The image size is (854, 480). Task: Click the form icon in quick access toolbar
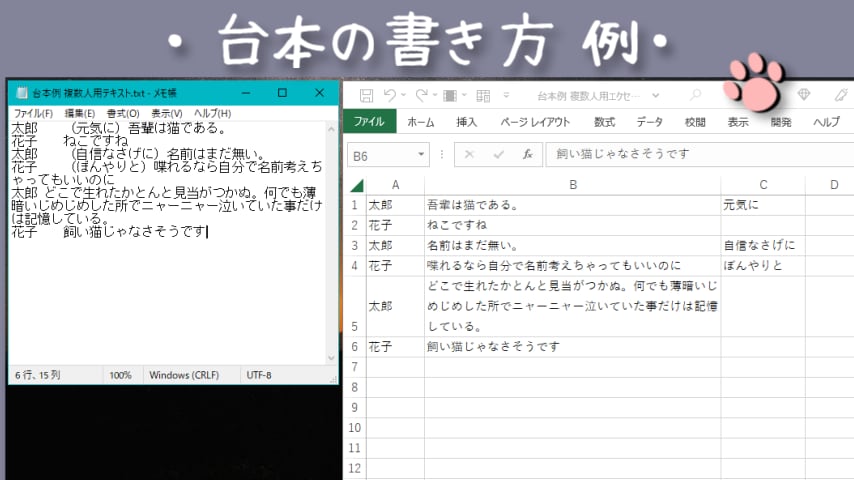pyautogui.click(x=450, y=96)
